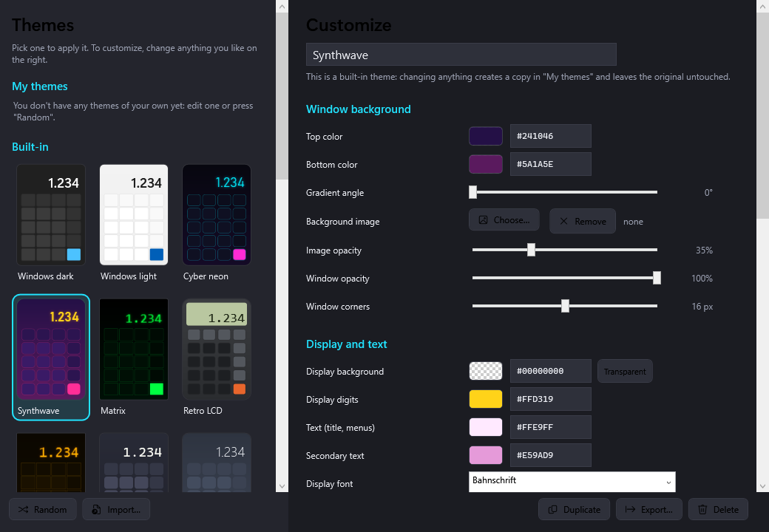Open the Bottom color swatch
This screenshot has width=769, height=532.
[486, 164]
